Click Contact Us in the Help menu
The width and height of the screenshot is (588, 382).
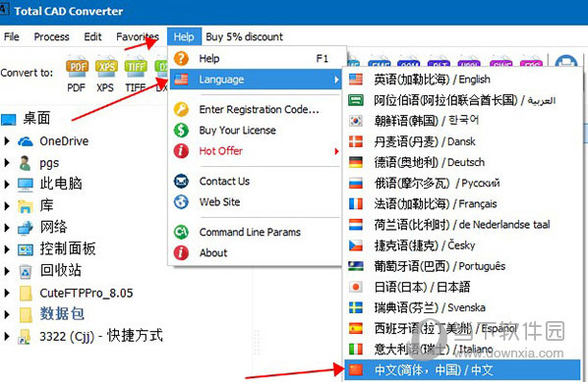[257, 182]
